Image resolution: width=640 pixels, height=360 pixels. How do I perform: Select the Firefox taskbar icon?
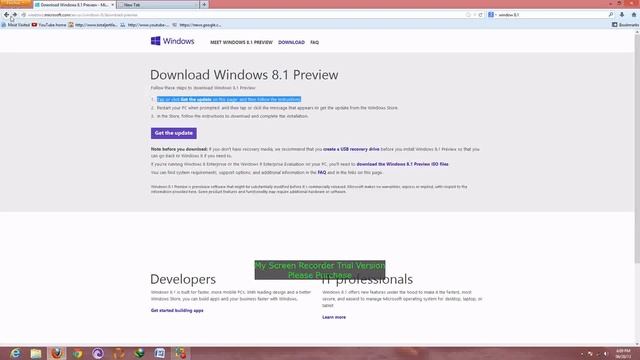pyautogui.click(x=57, y=353)
